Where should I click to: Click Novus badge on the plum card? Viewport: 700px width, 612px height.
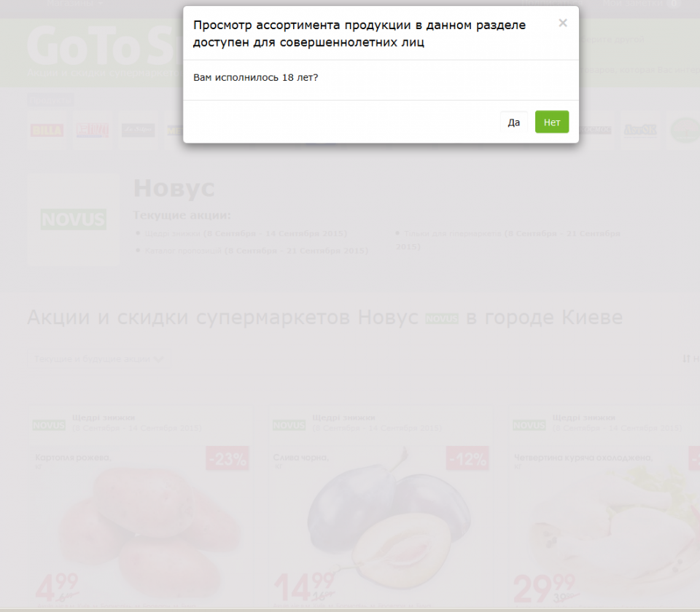[289, 425]
